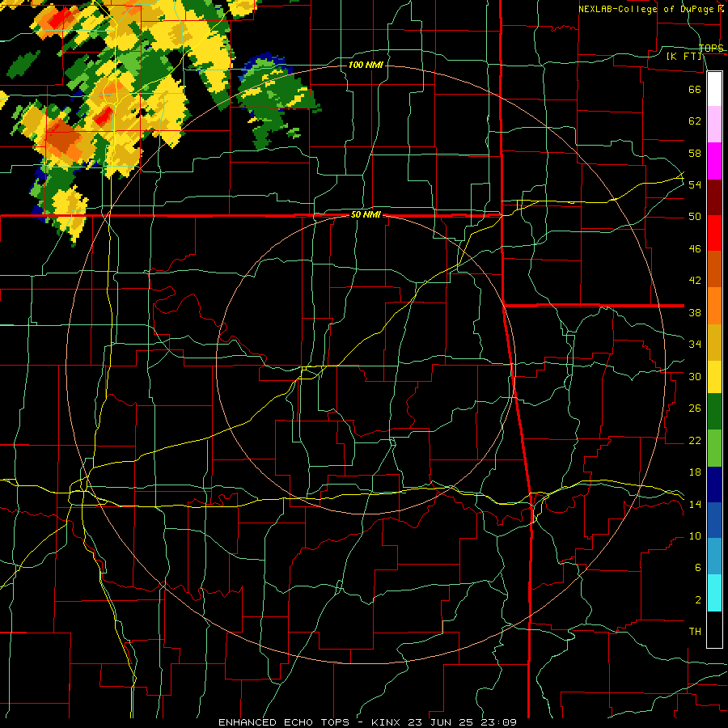
Task: Click the "23:09" timestamp
Action: tap(497, 722)
